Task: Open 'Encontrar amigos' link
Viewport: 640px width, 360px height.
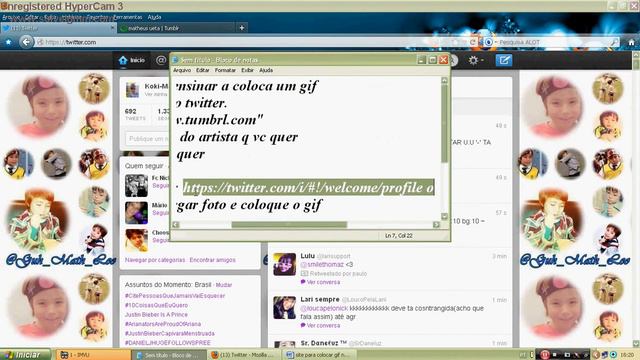Action: pyautogui.click(x=212, y=260)
